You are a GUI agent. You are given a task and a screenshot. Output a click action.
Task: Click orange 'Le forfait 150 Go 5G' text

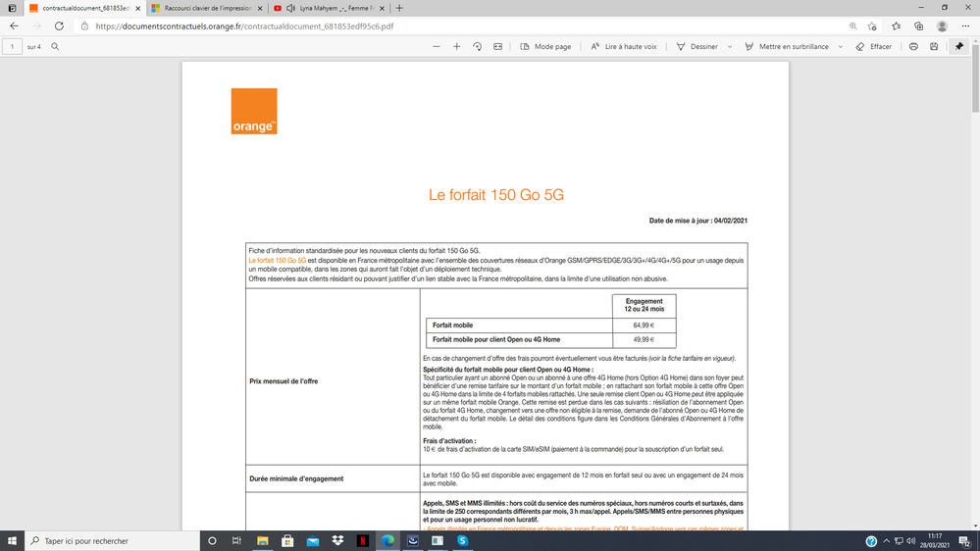pyautogui.click(x=278, y=261)
